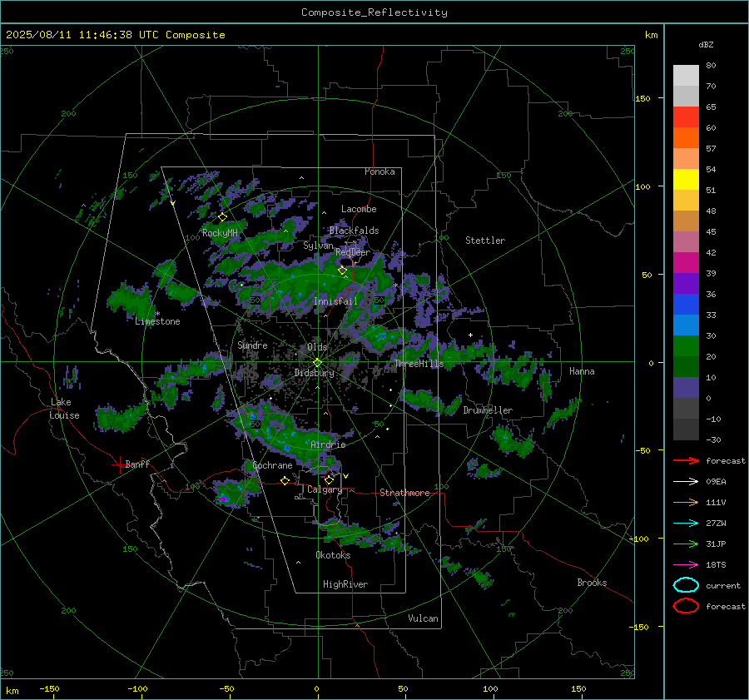Click the 'current' legend text
The height and width of the screenshot is (700, 749).
[723, 585]
